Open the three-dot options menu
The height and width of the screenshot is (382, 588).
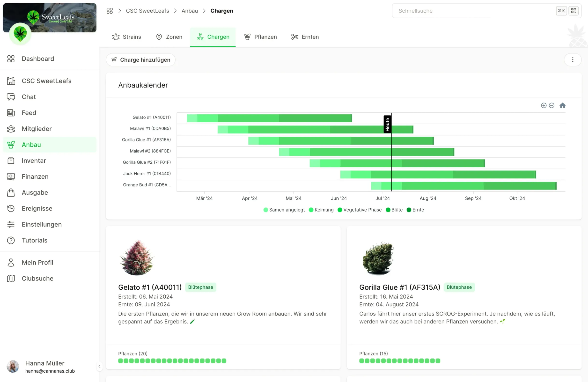pyautogui.click(x=573, y=59)
